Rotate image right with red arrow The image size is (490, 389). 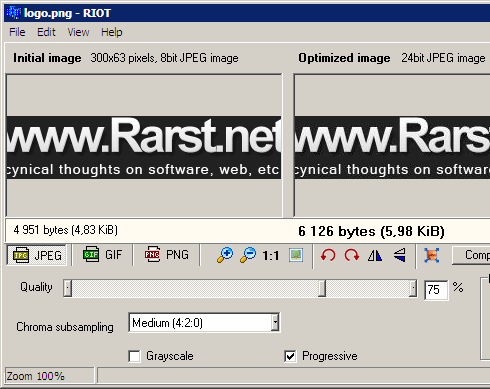point(352,256)
